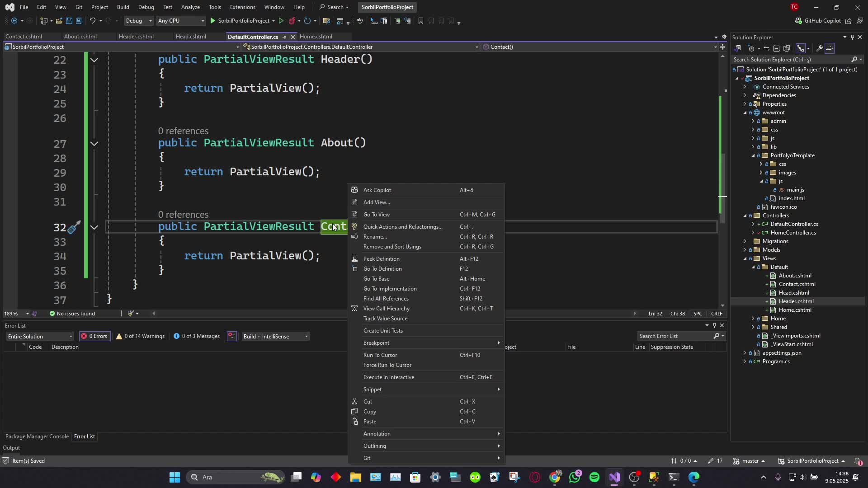The image size is (868, 488).
Task: Toggle the 0 of 3 Messages filter
Action: tap(197, 336)
